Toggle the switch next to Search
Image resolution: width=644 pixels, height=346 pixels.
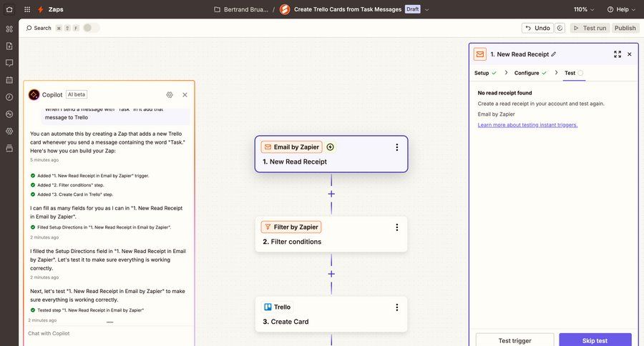(x=91, y=28)
